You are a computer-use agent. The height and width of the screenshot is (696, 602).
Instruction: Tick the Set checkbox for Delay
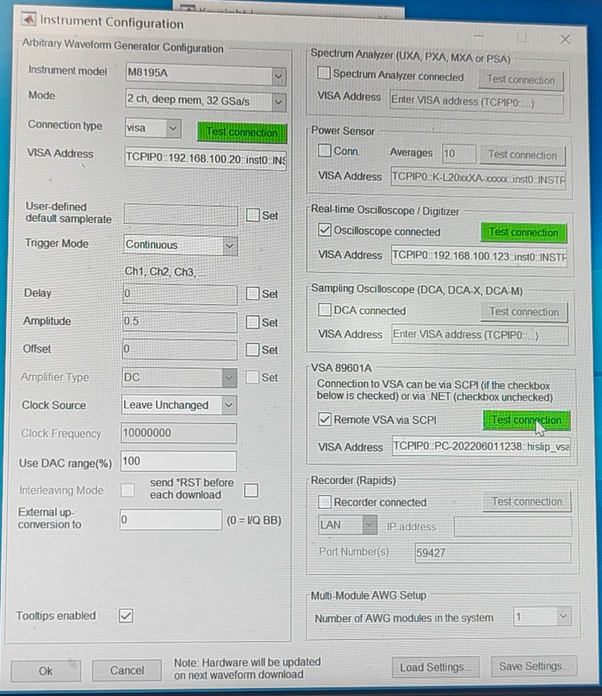(x=253, y=293)
